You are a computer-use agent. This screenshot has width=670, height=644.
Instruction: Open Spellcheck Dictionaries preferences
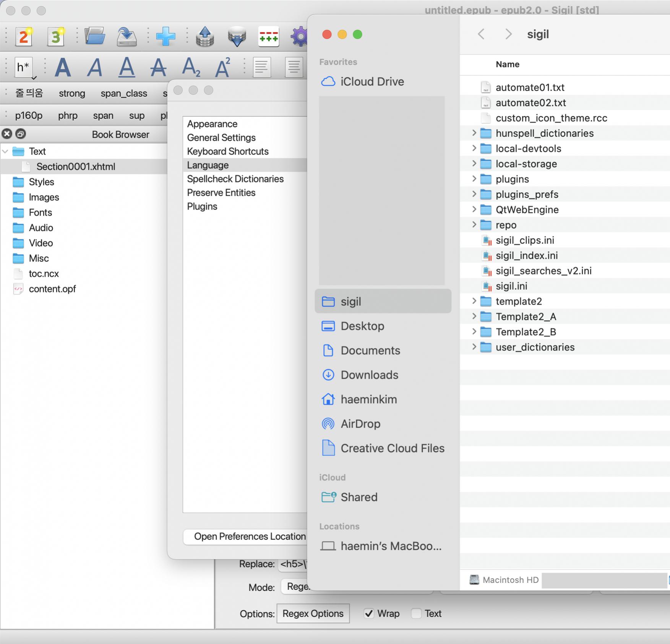(245, 179)
